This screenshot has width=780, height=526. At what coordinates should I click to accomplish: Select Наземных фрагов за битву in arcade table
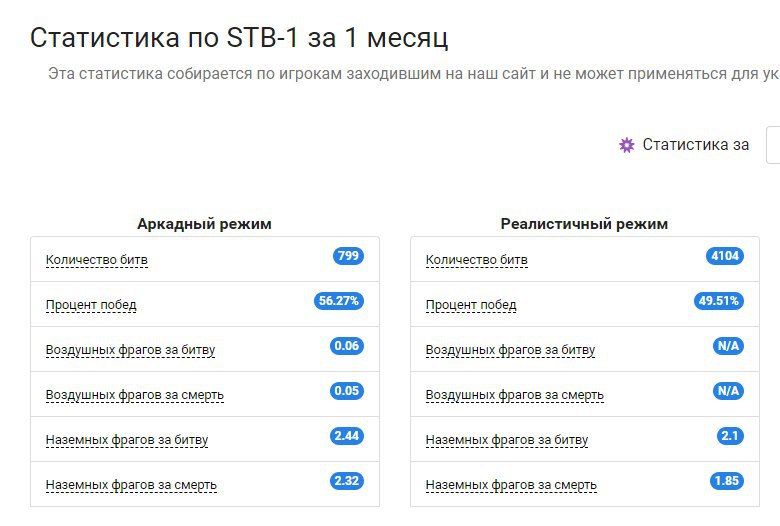click(127, 440)
